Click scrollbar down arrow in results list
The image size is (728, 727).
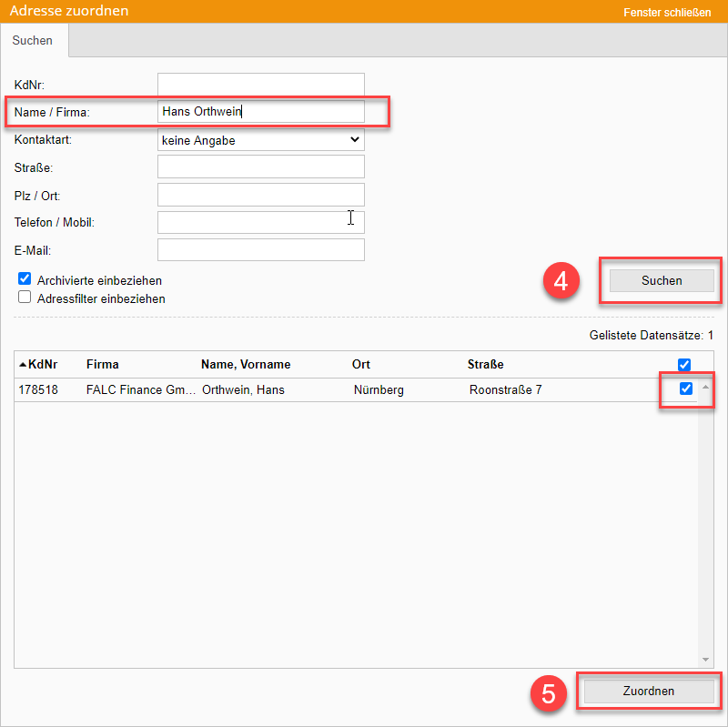705,659
